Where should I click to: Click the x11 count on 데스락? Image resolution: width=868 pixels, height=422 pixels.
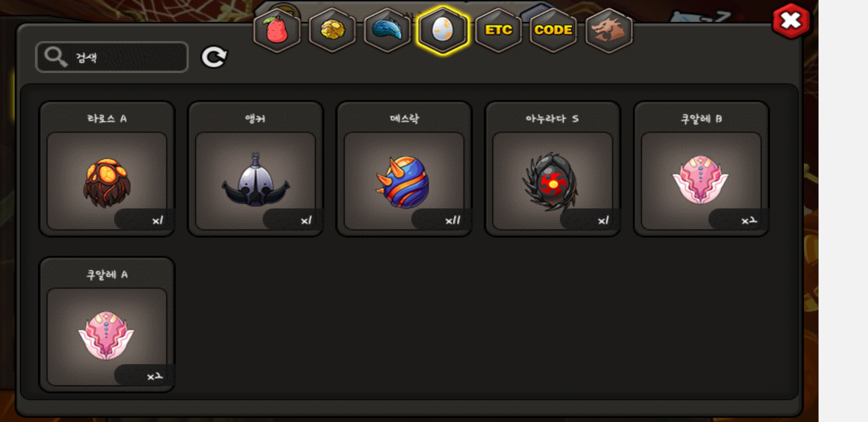click(453, 221)
